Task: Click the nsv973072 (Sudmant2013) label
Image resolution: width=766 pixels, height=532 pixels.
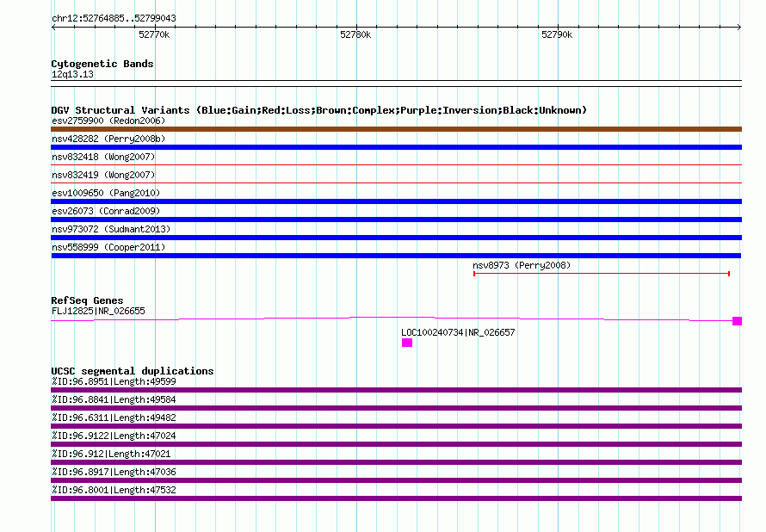Action: pos(111,229)
